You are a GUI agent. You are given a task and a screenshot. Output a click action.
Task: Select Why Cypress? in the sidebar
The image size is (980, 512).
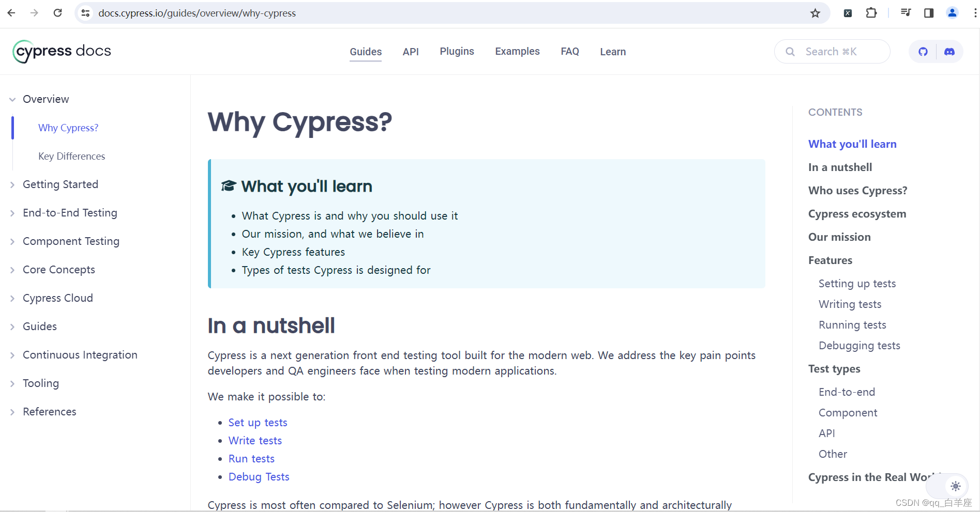tap(68, 128)
